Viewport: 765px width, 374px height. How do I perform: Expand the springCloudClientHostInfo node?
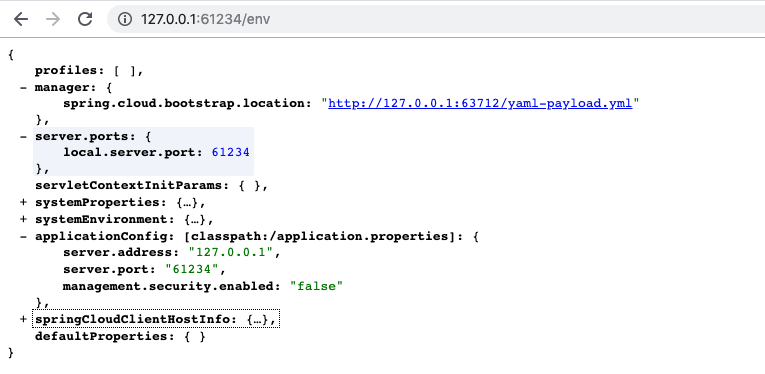coord(23,319)
